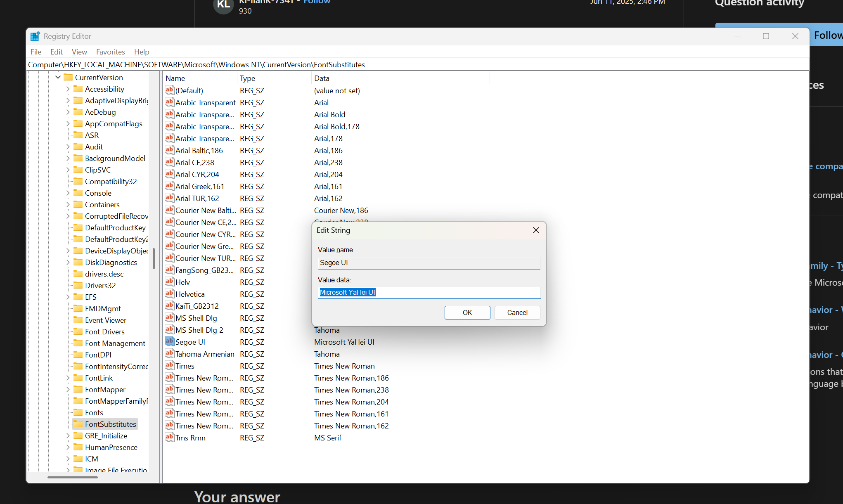Click the tree pane vertical scrollbar thumb
Image resolution: width=843 pixels, height=504 pixels.
click(154, 258)
